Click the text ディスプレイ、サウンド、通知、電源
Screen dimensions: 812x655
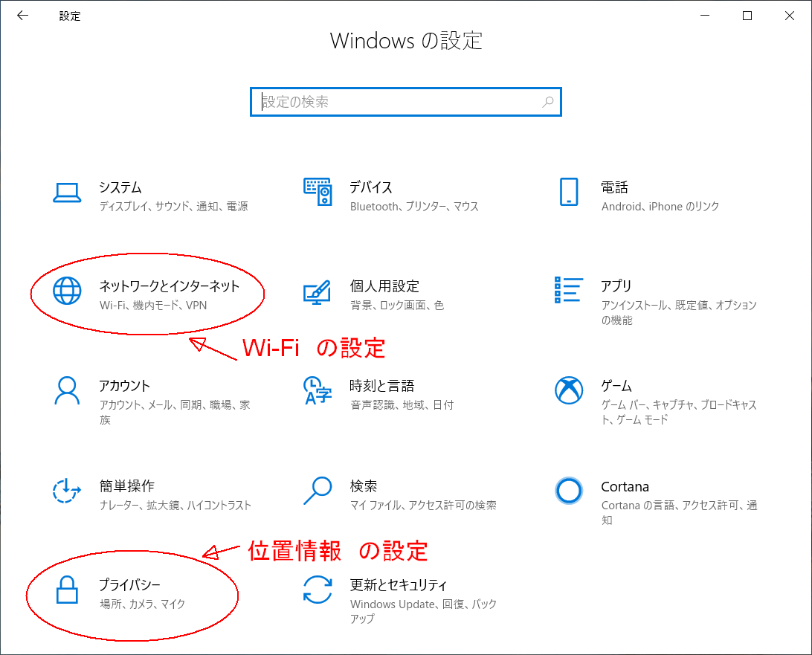click(x=173, y=207)
